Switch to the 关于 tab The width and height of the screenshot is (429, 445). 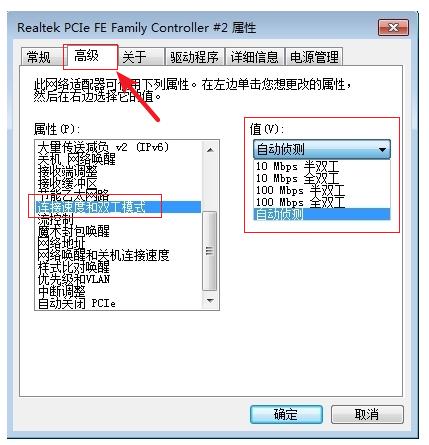(140, 57)
